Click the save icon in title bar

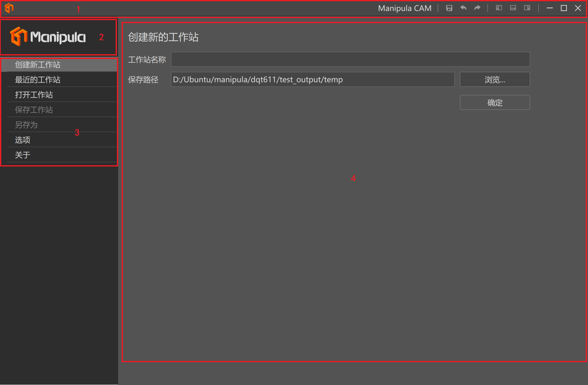(x=449, y=8)
